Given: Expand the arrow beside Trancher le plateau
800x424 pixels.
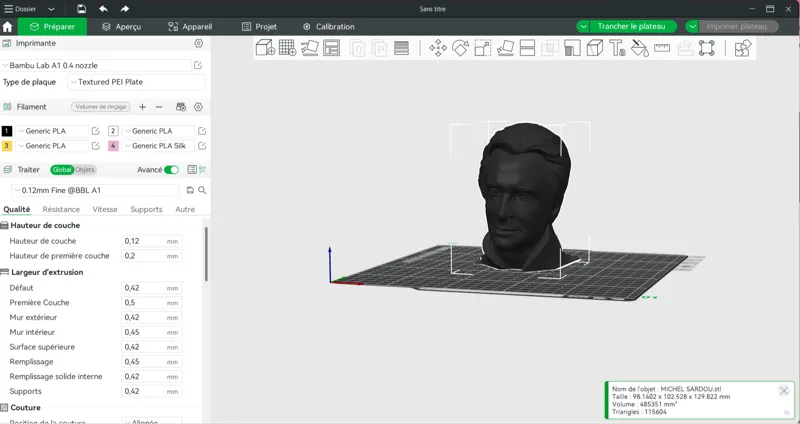Looking at the screenshot, I should [583, 27].
